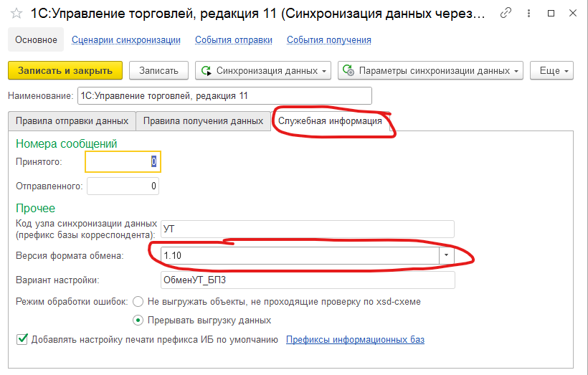
Task: Click the Прочее section heading
Action: coord(35,208)
